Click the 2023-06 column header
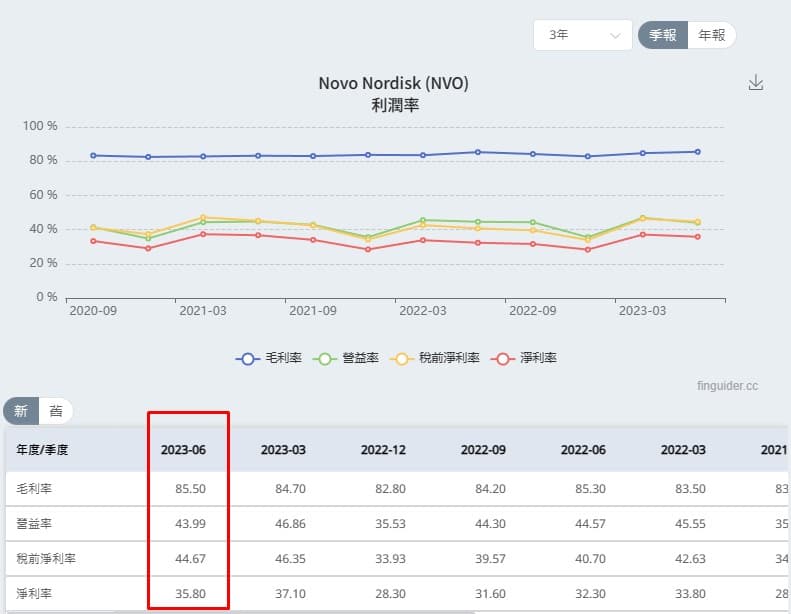The width and height of the screenshot is (791, 614). pos(183,450)
